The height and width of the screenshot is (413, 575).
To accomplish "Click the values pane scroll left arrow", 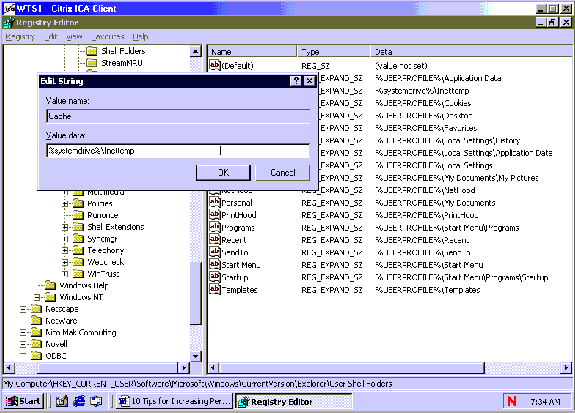I will point(213,367).
